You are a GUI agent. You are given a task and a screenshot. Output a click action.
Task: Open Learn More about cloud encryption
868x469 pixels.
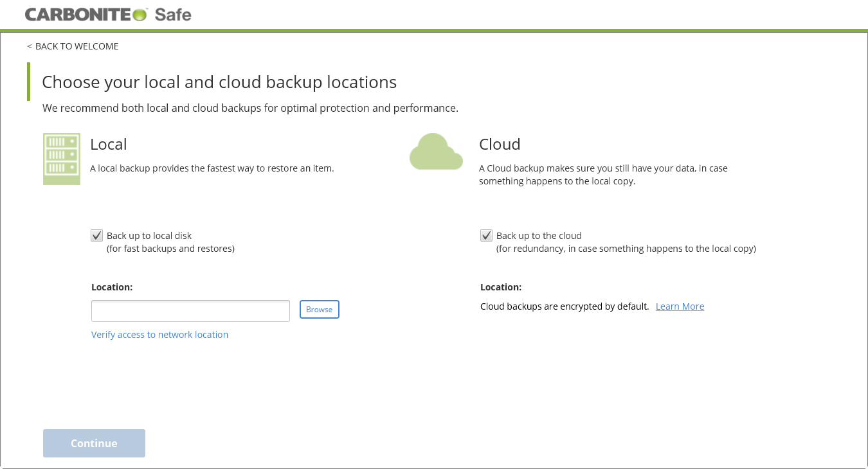[680, 306]
